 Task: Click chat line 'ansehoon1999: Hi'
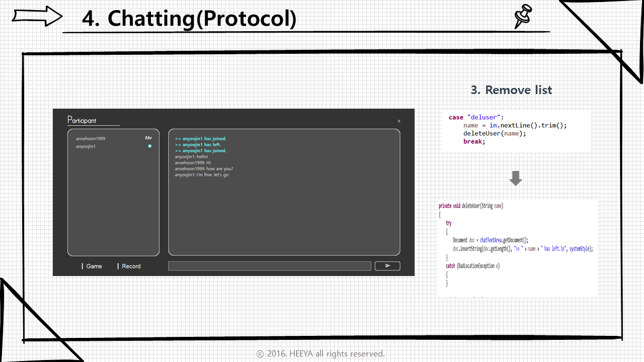193,163
